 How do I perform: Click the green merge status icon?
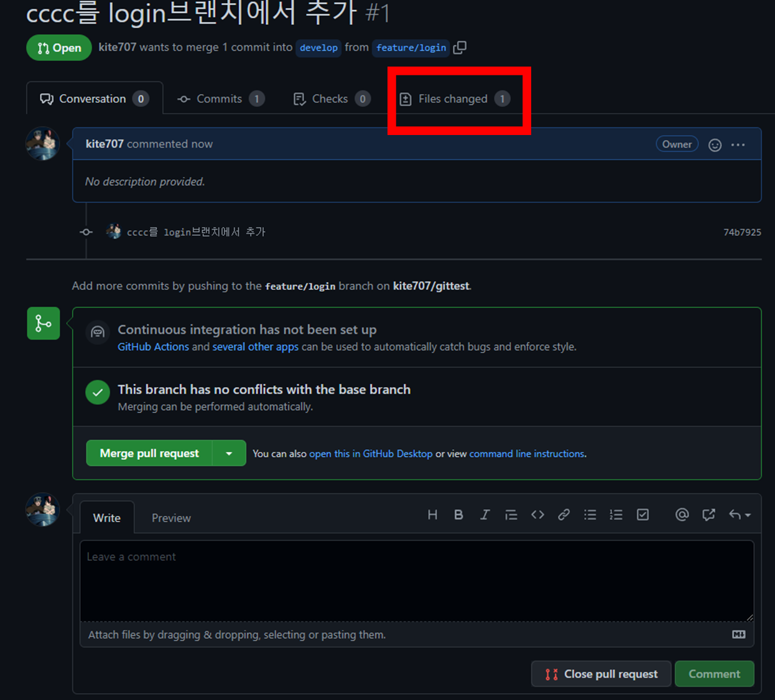[x=44, y=324]
